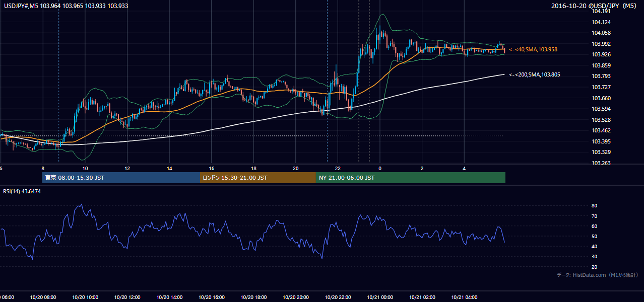Click the 10/20 08:00 date axis label

tap(43, 297)
